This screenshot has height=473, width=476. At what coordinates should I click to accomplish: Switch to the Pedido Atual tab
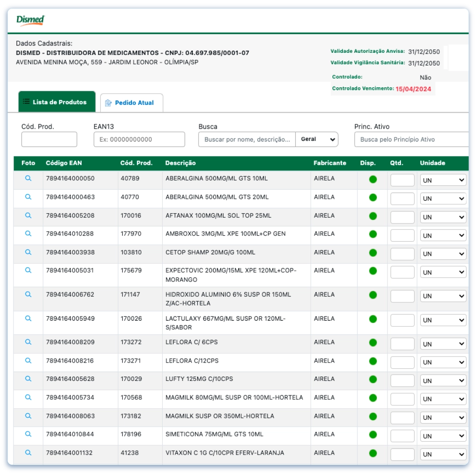coord(132,103)
